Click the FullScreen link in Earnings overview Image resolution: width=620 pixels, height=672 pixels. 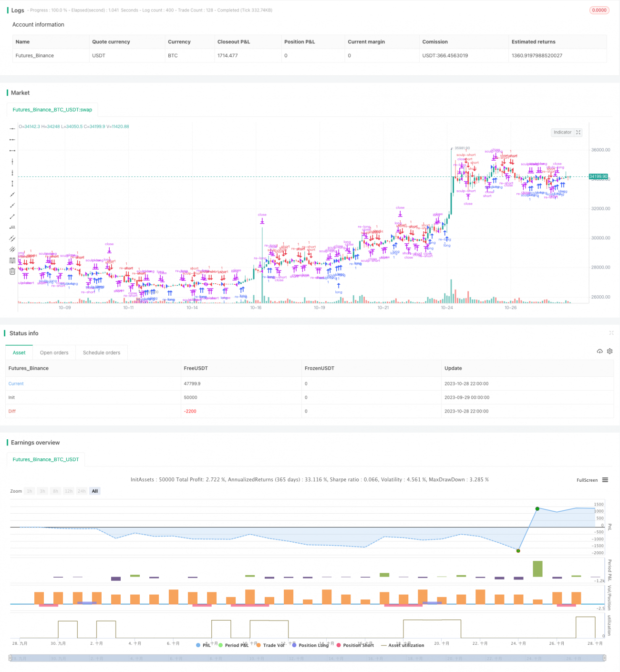click(x=587, y=480)
